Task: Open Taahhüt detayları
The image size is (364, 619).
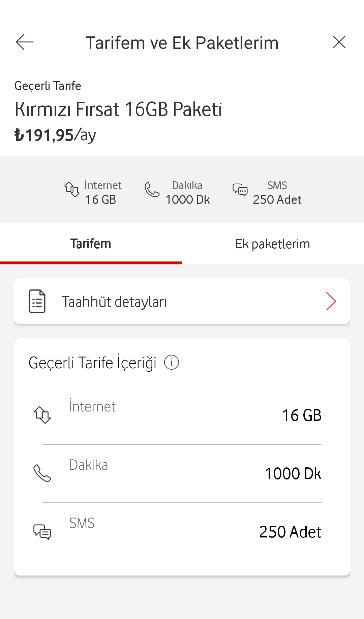Action: pyautogui.click(x=115, y=302)
